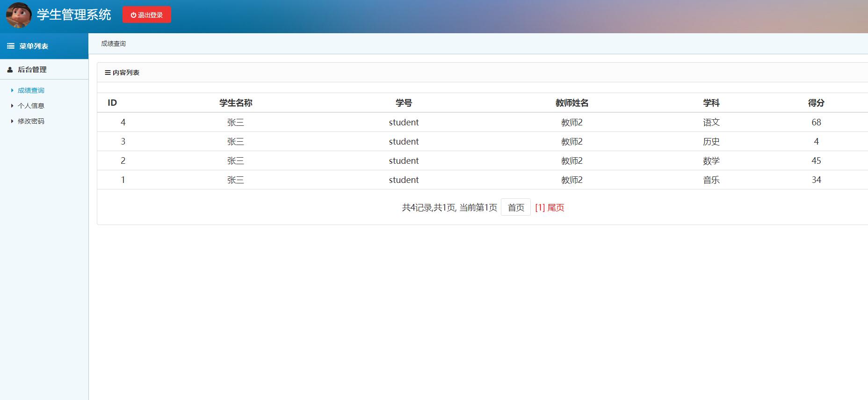The width and height of the screenshot is (868, 400).
Task: Open 成绩查询 in the sidebar menu
Action: point(31,91)
